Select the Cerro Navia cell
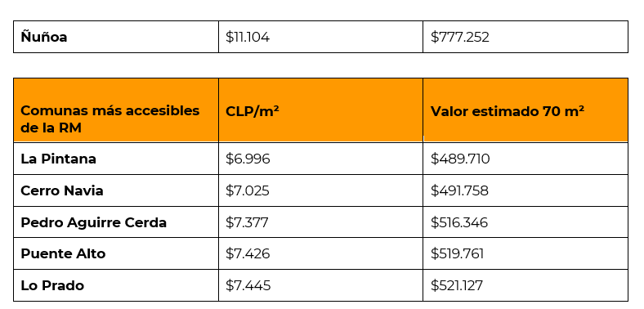This screenshot has height=309, width=644. [116, 190]
